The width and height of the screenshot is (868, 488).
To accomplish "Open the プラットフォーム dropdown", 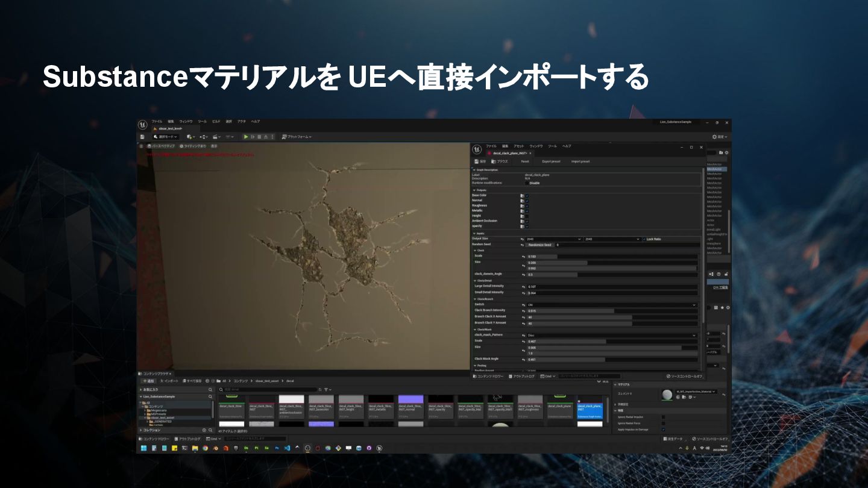I will (297, 137).
